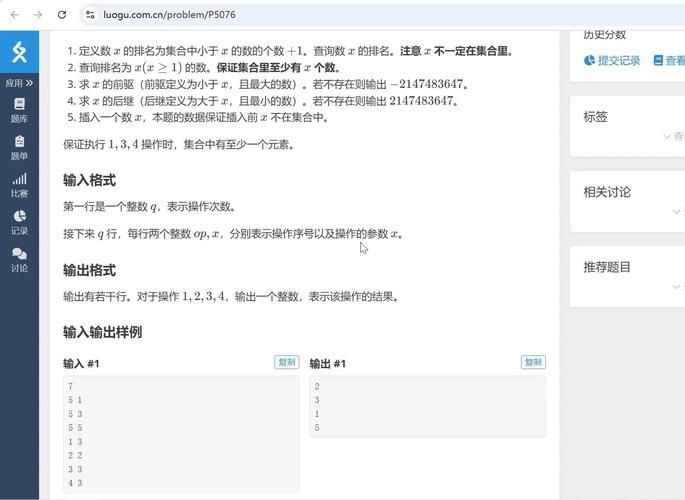Expand the 推荐题目 section chevron
The image size is (685, 500).
pyautogui.click(x=676, y=286)
